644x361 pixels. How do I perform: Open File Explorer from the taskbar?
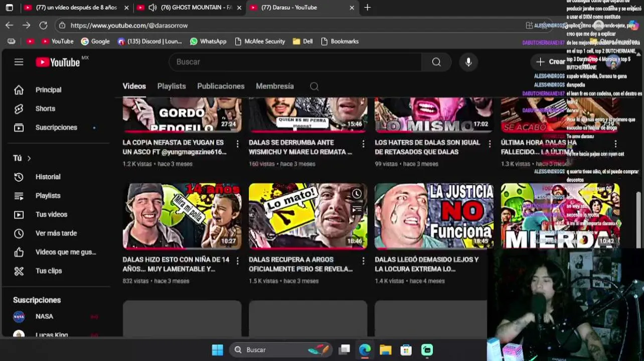385,350
